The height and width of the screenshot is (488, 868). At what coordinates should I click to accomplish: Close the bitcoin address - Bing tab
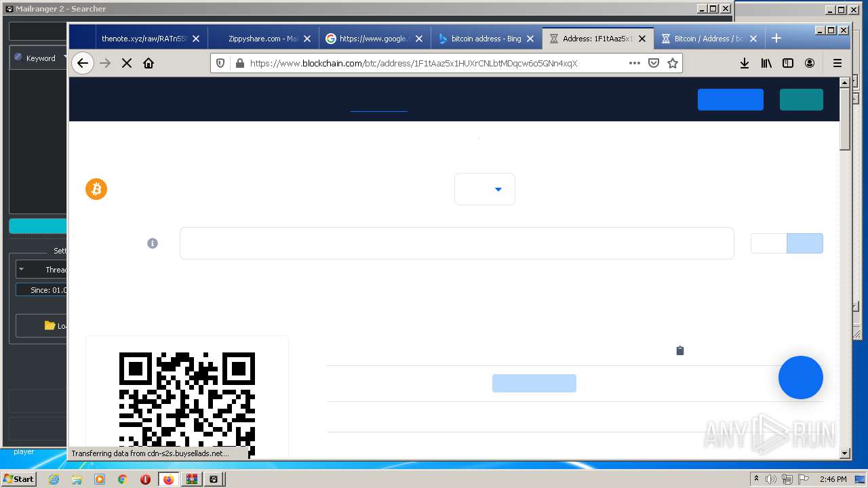(530, 39)
